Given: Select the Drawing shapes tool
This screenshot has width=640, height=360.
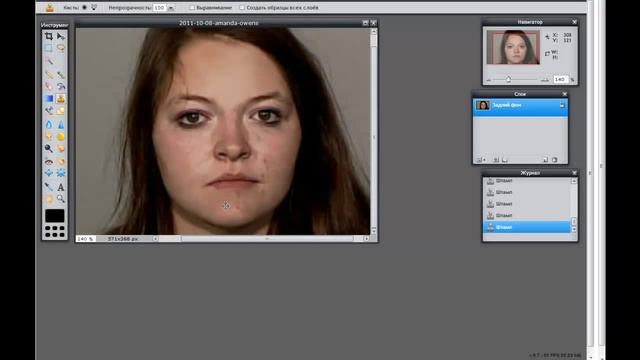Looking at the screenshot, I should click(x=61, y=110).
